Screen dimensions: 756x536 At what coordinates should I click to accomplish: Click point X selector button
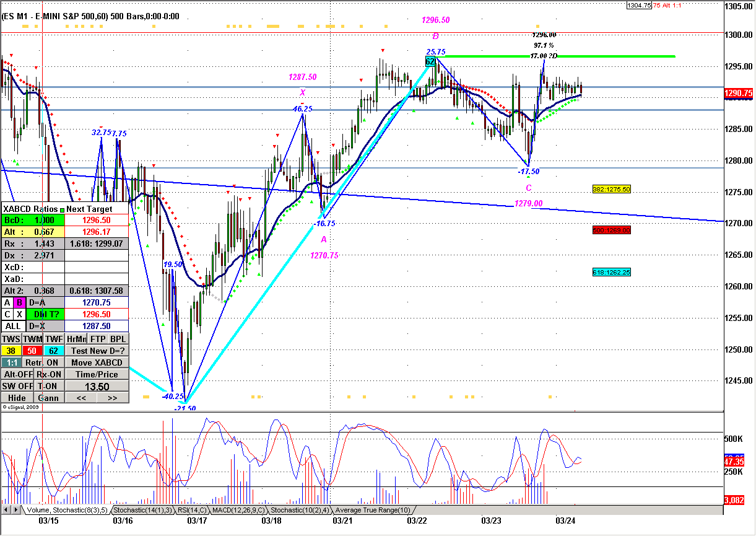(19, 314)
